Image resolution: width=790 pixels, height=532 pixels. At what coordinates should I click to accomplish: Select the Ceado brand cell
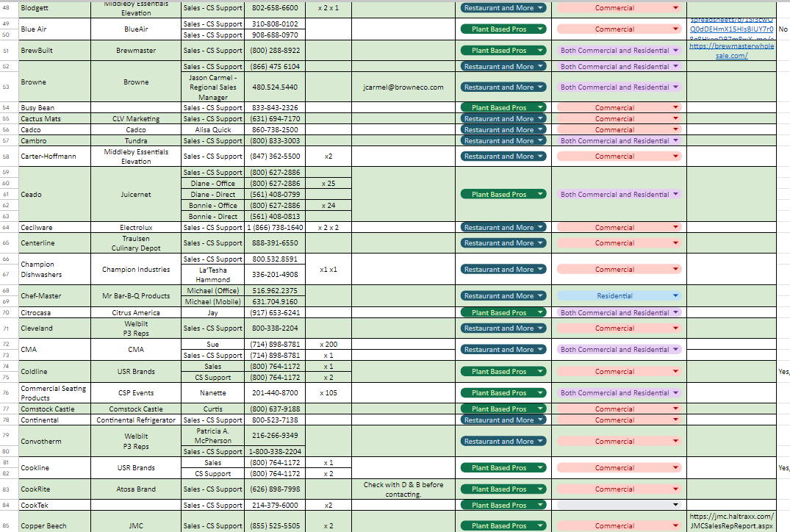point(55,195)
